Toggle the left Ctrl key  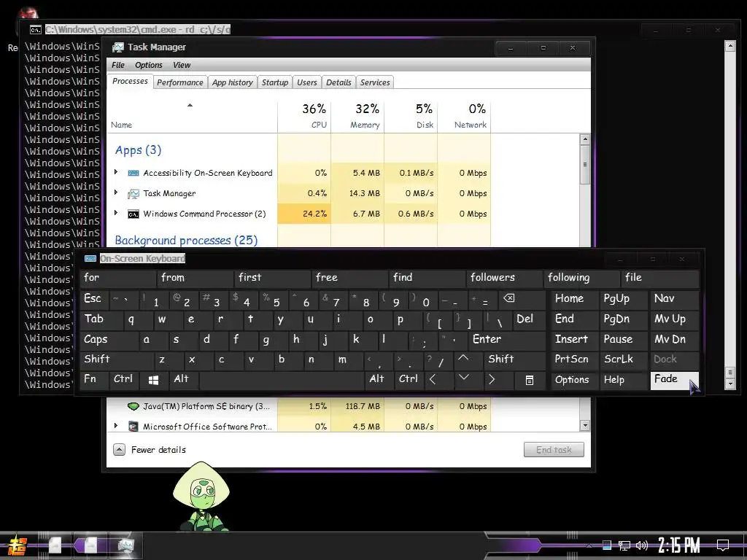pos(124,379)
